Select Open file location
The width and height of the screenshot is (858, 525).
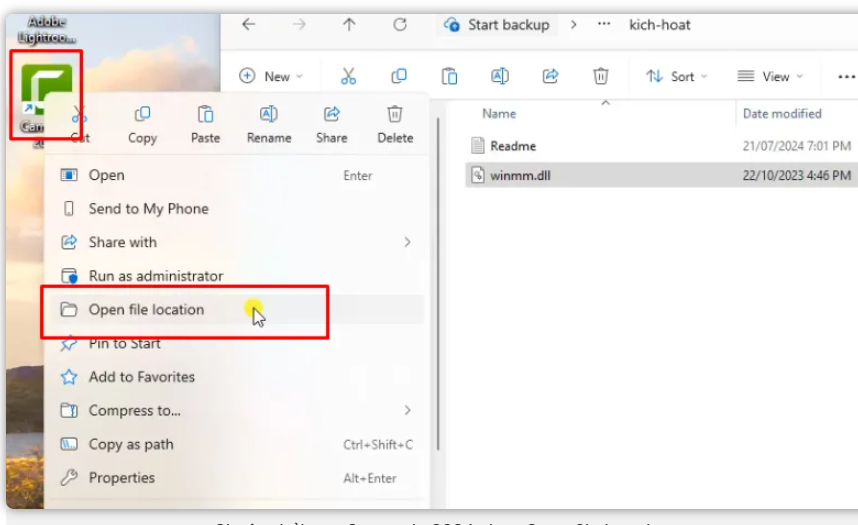click(x=146, y=310)
